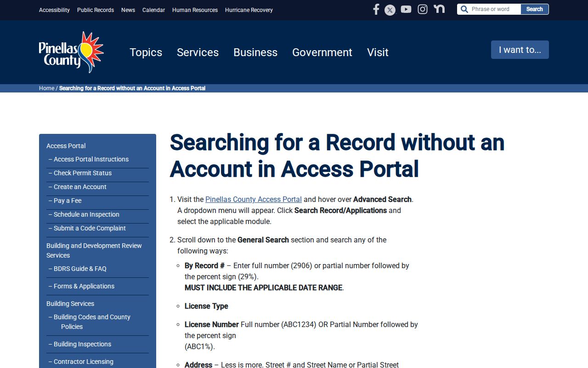Go to the Pinellas County logo homepage

(71, 52)
